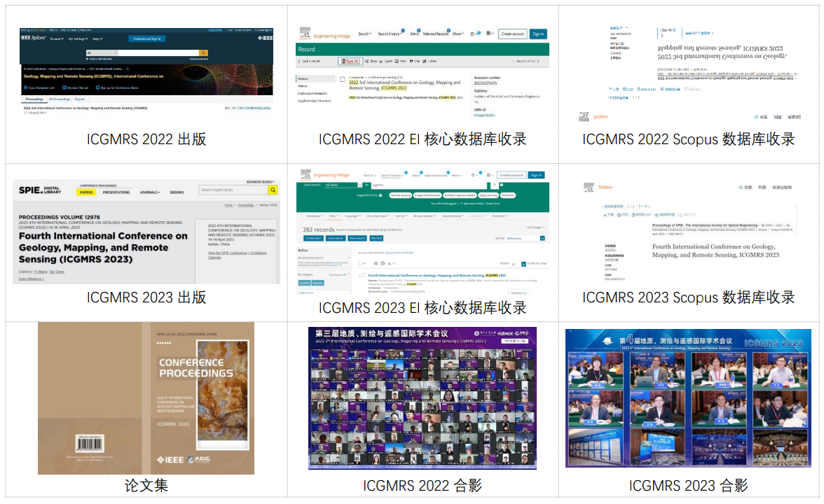This screenshot has height=504, width=824.
Task: Click the IEEE logo on the proceedings cover
Action: 170,459
